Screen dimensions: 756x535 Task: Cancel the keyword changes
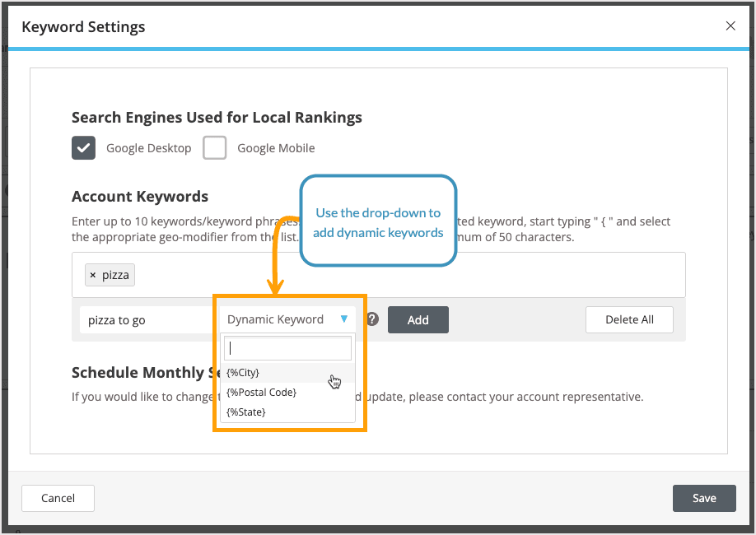pyautogui.click(x=58, y=498)
